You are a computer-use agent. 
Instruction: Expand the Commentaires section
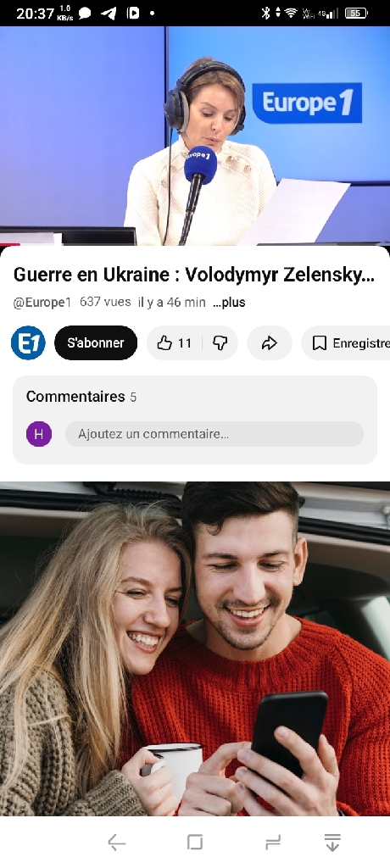195,397
